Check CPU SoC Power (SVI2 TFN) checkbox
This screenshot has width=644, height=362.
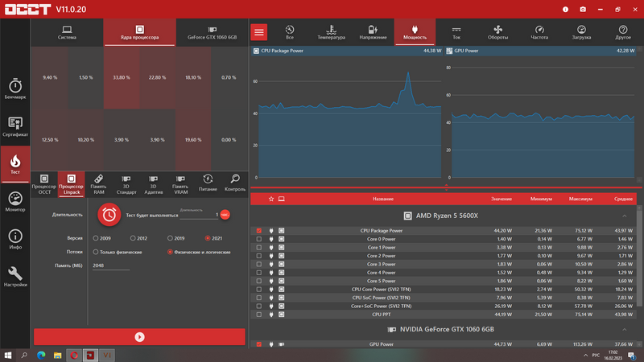pos(258,298)
